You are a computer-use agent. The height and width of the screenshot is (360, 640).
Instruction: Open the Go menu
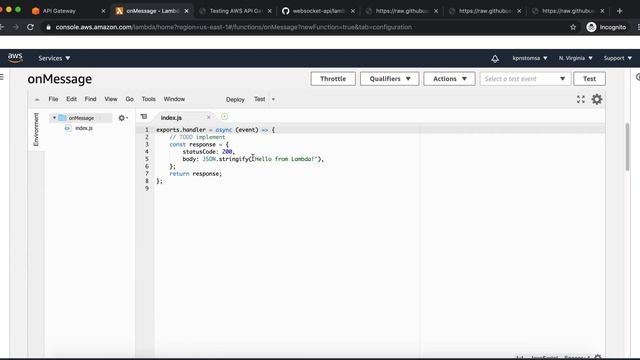coord(129,99)
